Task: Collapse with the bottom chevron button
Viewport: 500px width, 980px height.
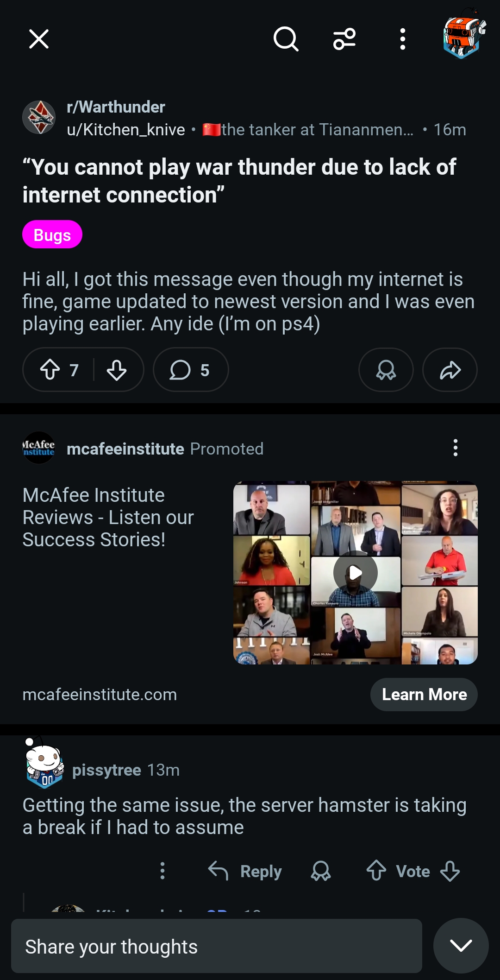Action: (x=461, y=945)
